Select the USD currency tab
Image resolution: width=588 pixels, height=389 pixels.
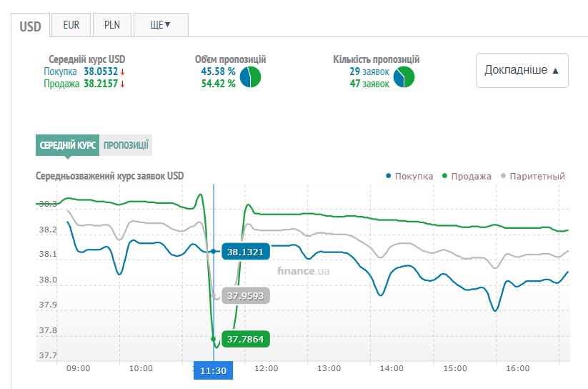31,26
